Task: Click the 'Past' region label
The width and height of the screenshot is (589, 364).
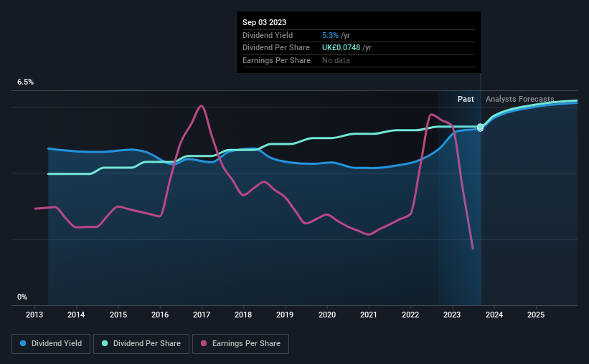Action: tap(466, 99)
